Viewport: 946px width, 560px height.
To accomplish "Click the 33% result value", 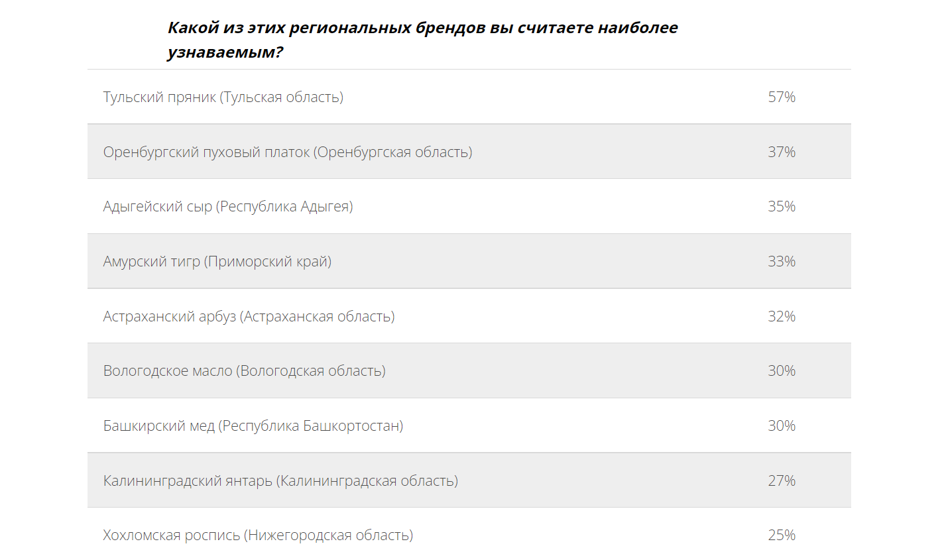I will (781, 262).
